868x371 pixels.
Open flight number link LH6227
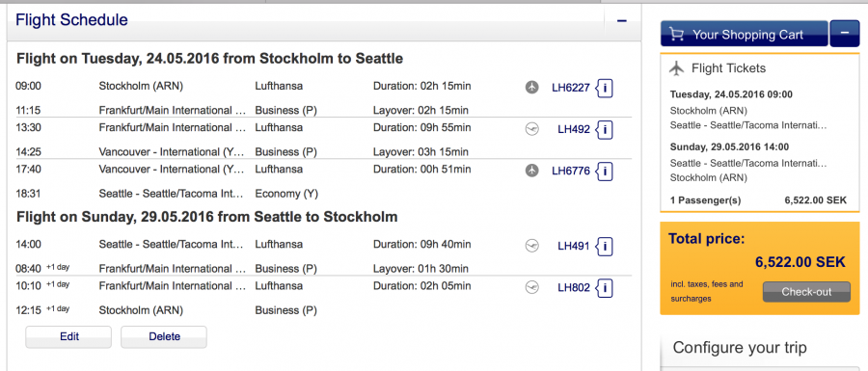coord(571,88)
